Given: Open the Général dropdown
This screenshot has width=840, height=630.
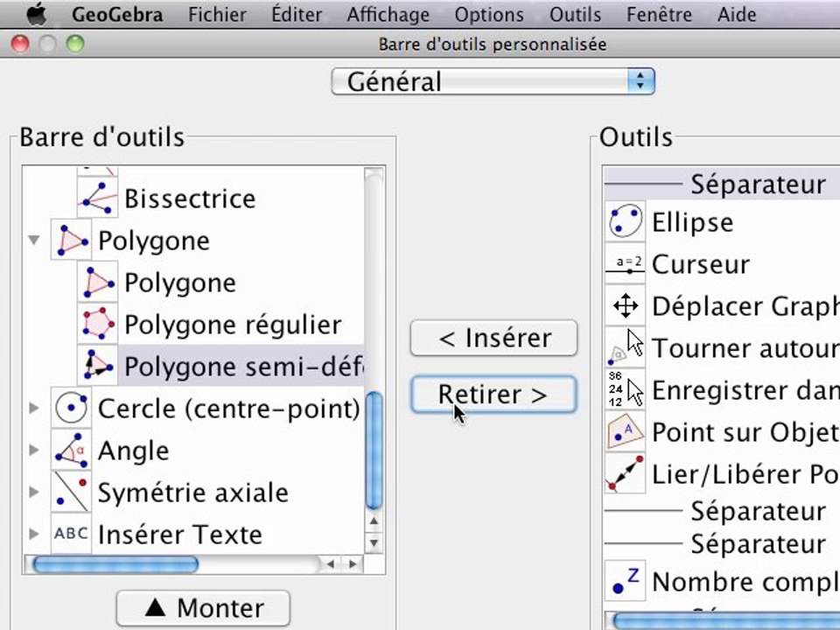Looking at the screenshot, I should point(493,81).
